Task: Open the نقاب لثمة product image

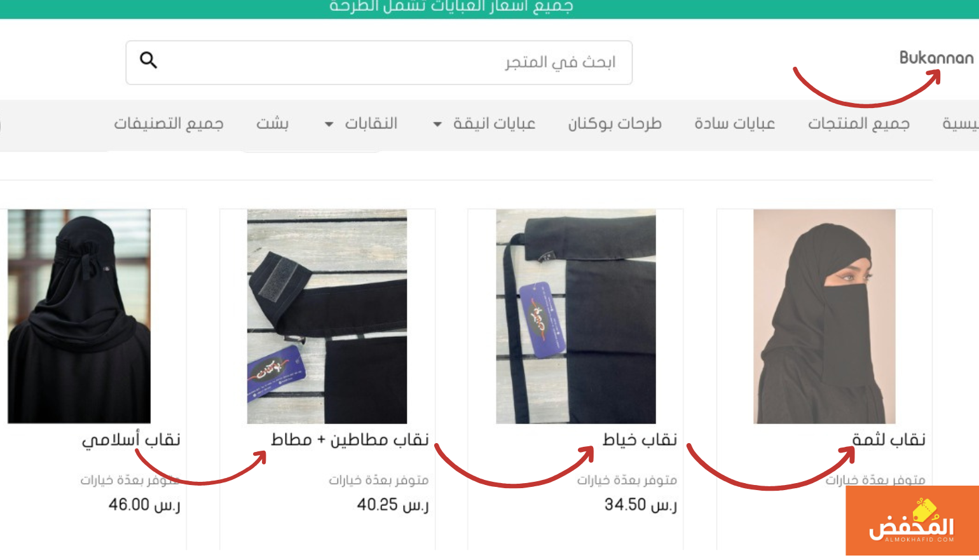Action: [x=824, y=317]
